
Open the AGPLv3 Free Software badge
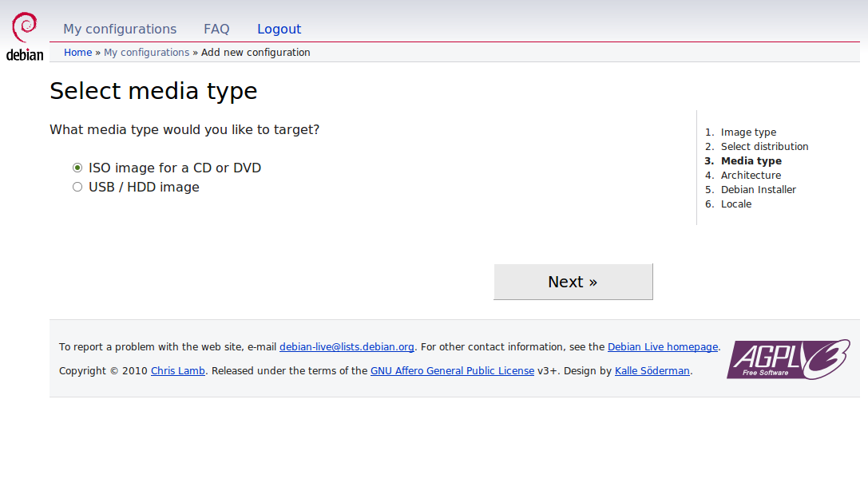[788, 359]
